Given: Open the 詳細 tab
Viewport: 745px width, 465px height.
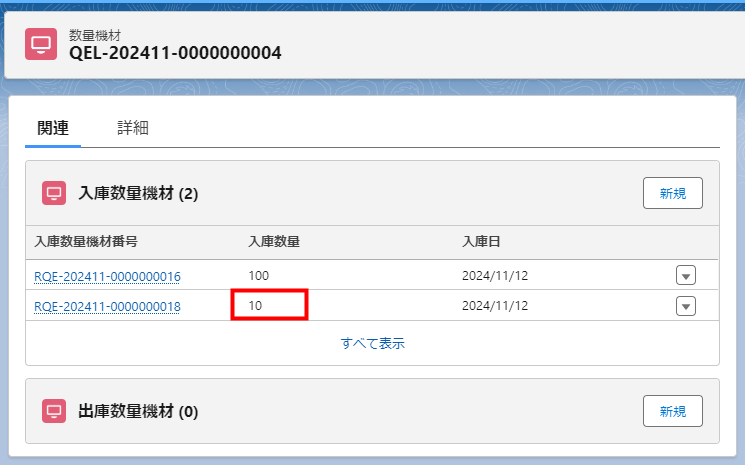Looking at the screenshot, I should pyautogui.click(x=133, y=128).
